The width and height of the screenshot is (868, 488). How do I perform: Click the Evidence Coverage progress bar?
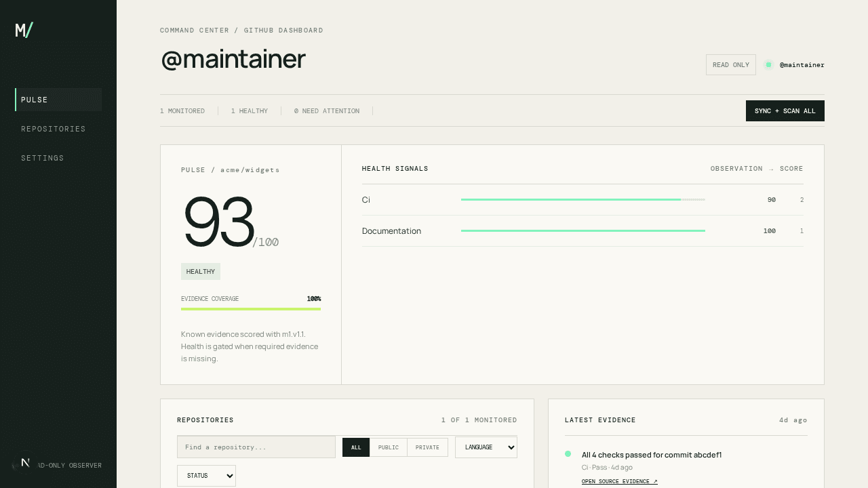(251, 309)
